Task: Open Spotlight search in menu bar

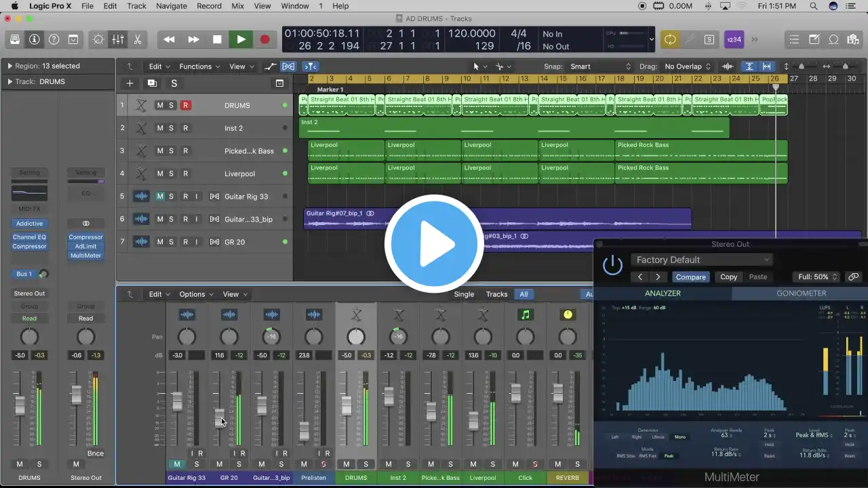Action: [813, 6]
